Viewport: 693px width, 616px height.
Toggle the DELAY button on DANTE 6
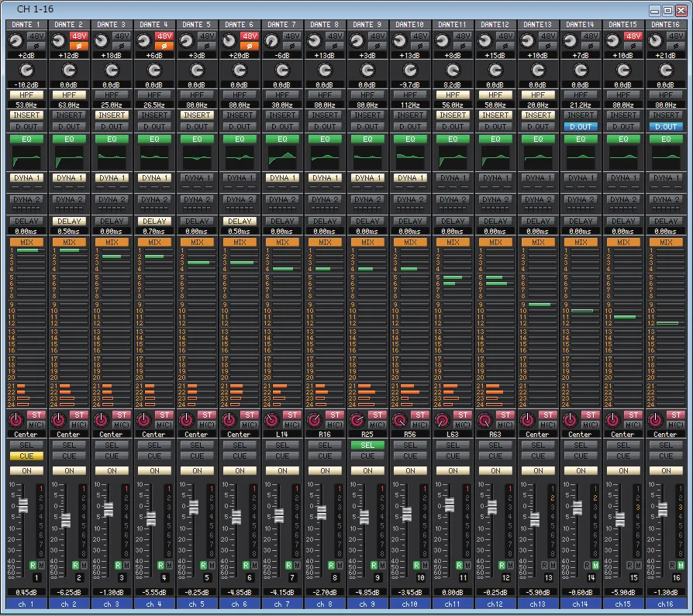[x=240, y=221]
